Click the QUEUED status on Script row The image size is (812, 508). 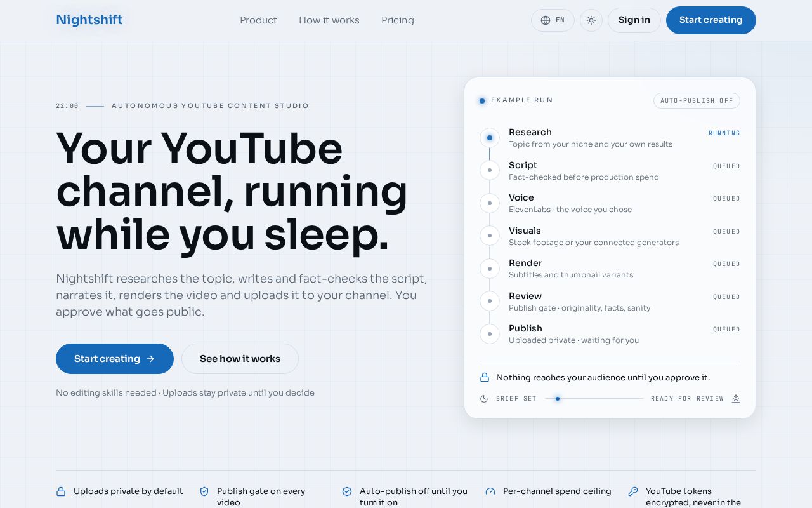(x=726, y=166)
